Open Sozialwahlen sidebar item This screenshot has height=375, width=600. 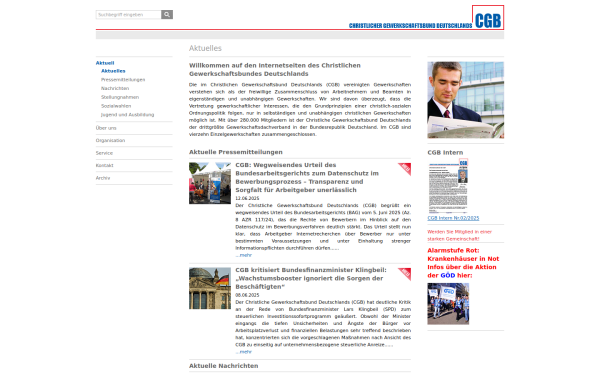(116, 106)
